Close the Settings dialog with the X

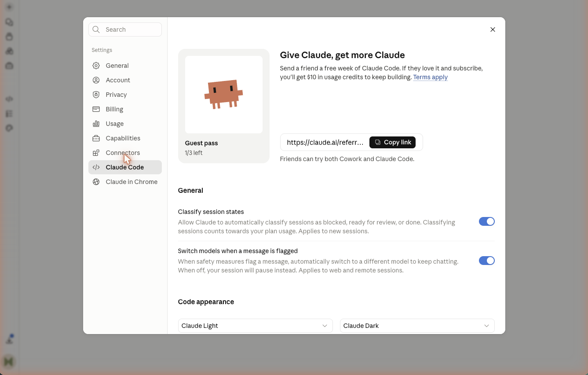coord(493,29)
